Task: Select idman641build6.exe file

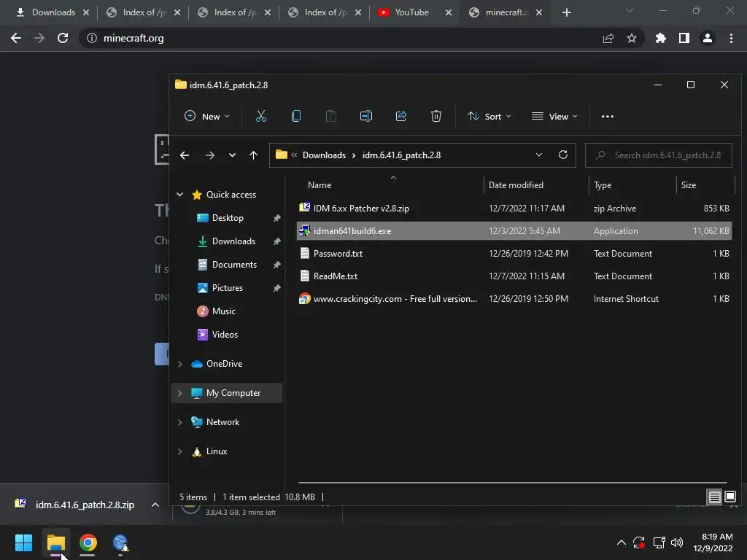Action: click(x=514, y=231)
